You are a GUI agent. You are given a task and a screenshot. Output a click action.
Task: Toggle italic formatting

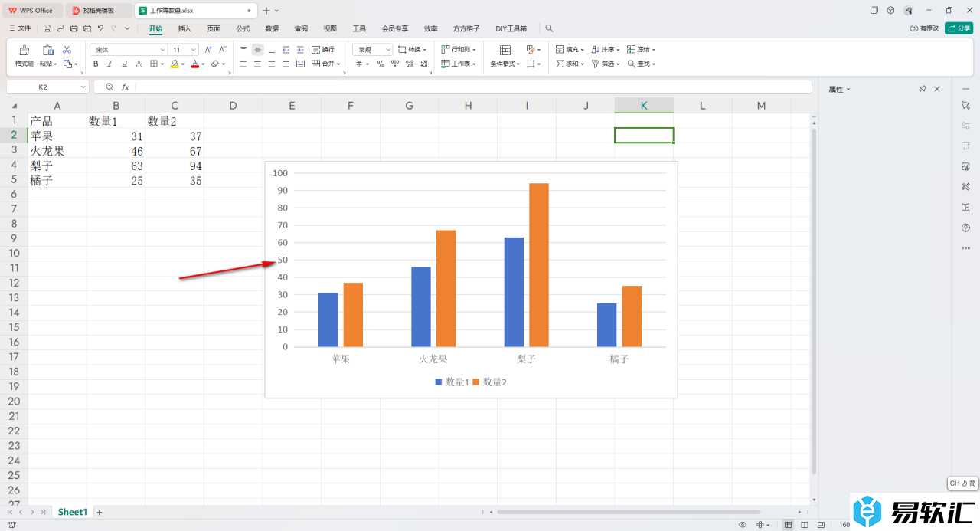pos(110,64)
